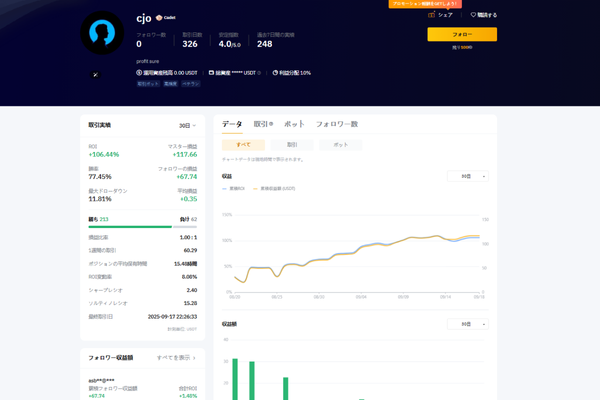600x400 pixels.
Task: Click the Cadet rank badge icon
Action: pos(158,18)
